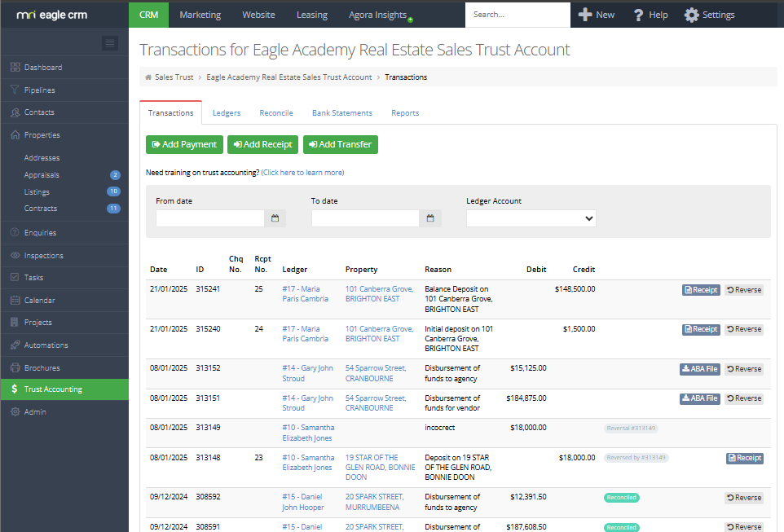The image size is (784, 532).
Task: Open Calendar in the sidebar
Action: coord(39,300)
